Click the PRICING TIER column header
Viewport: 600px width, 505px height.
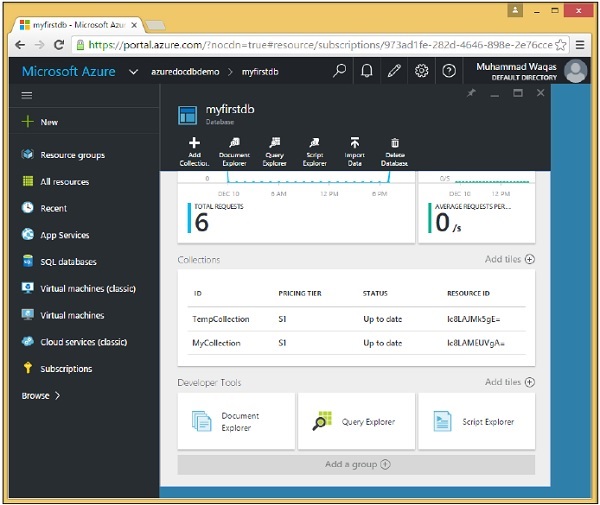[300, 293]
